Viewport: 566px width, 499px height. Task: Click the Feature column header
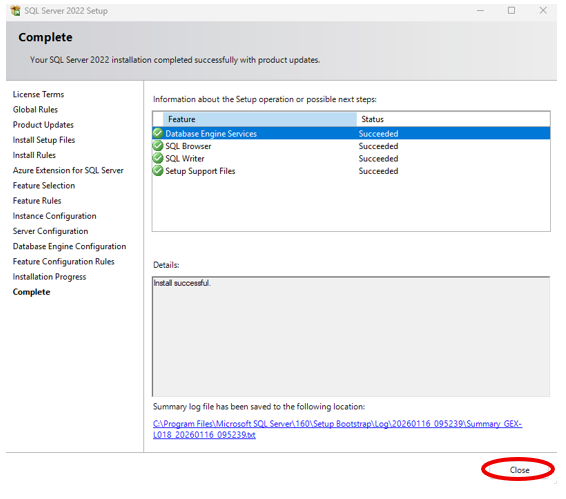pos(260,119)
